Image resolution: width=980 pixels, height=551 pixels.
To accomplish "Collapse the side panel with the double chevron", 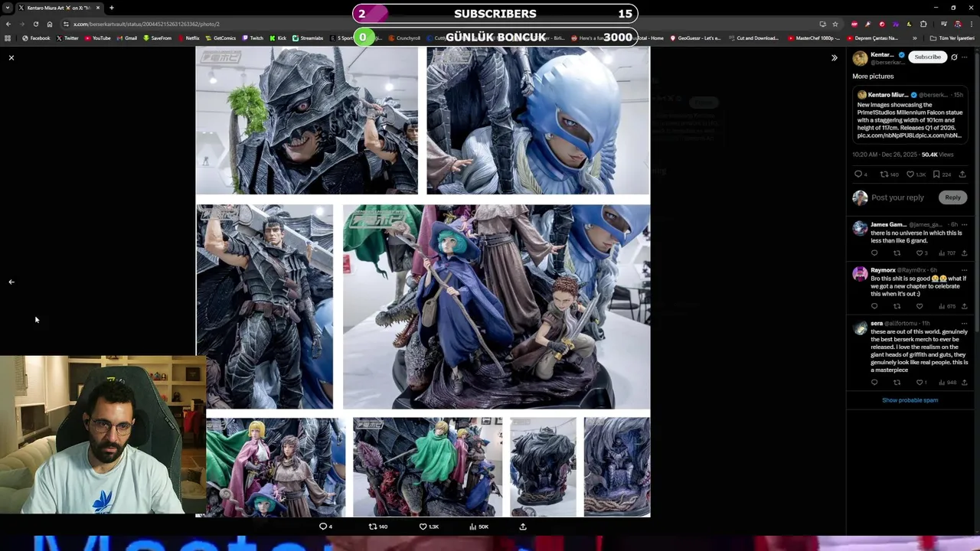I will 835,57.
